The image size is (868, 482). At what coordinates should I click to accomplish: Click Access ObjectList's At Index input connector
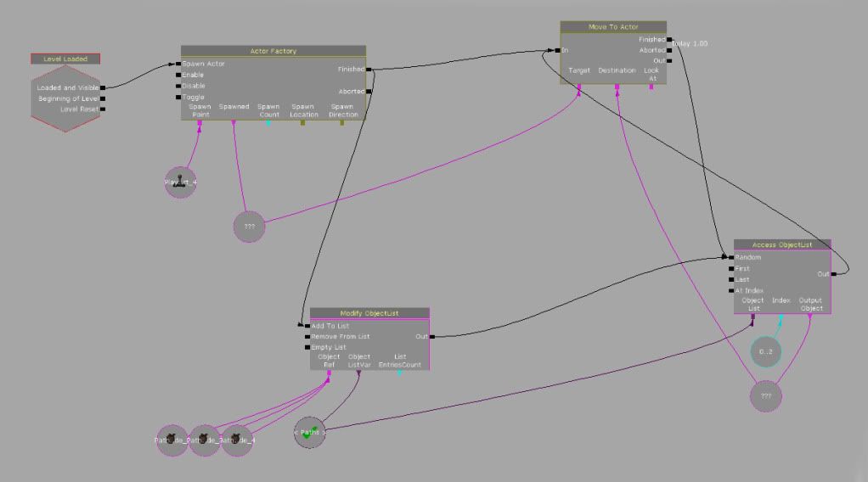click(x=731, y=290)
